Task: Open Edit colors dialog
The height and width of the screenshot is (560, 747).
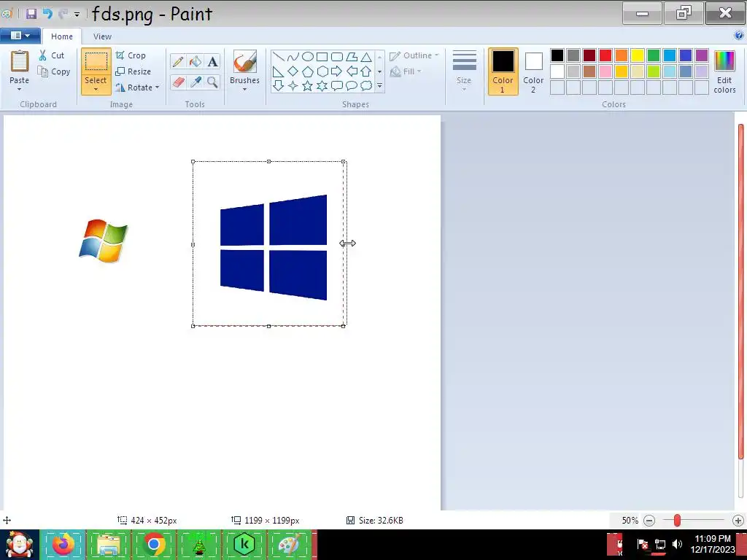Action: click(x=724, y=71)
